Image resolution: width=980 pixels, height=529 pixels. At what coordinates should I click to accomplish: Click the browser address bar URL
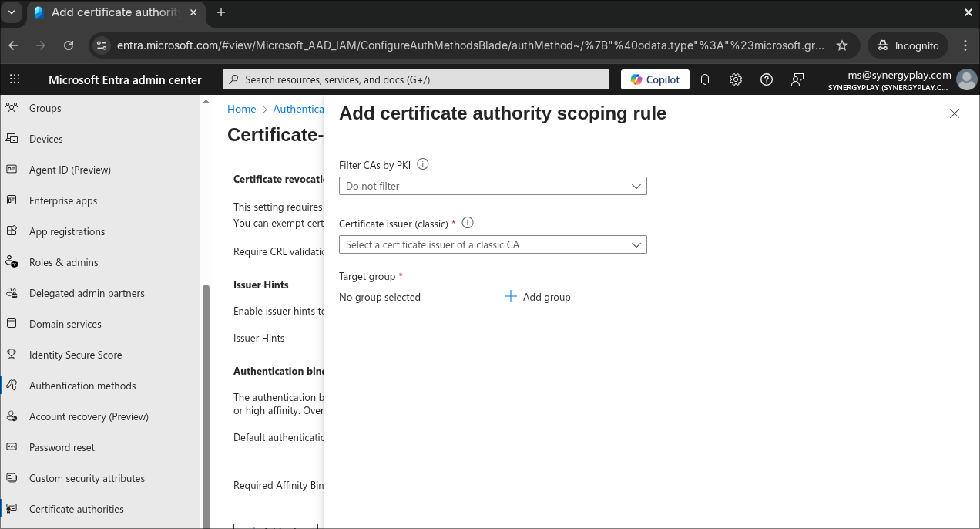click(470, 45)
